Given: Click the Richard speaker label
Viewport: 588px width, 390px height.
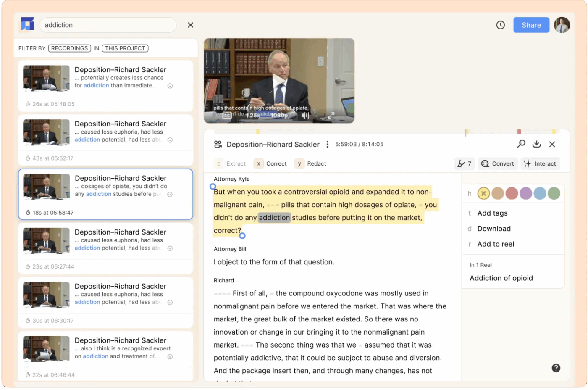Looking at the screenshot, I should point(224,281).
